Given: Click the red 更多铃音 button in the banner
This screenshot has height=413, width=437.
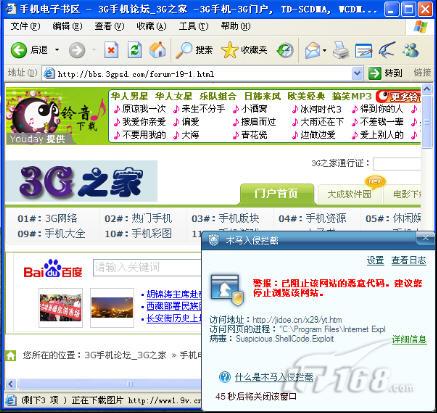Looking at the screenshot, I should pyautogui.click(x=398, y=97).
